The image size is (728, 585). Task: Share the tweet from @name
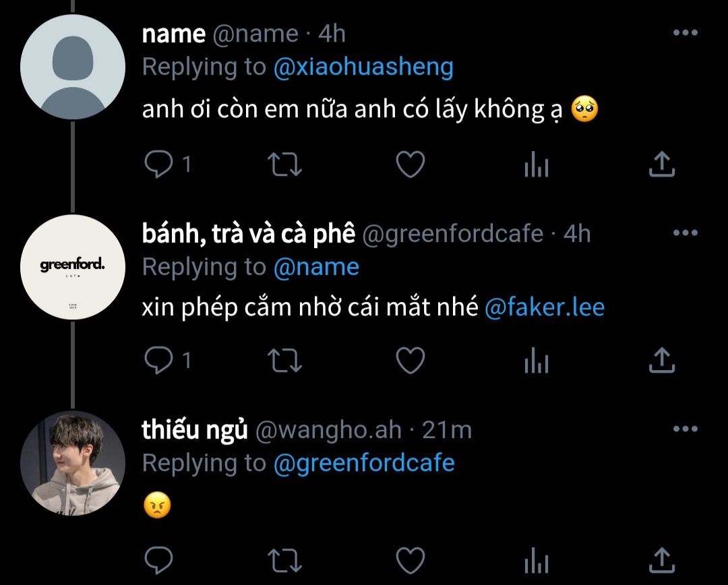click(x=662, y=165)
